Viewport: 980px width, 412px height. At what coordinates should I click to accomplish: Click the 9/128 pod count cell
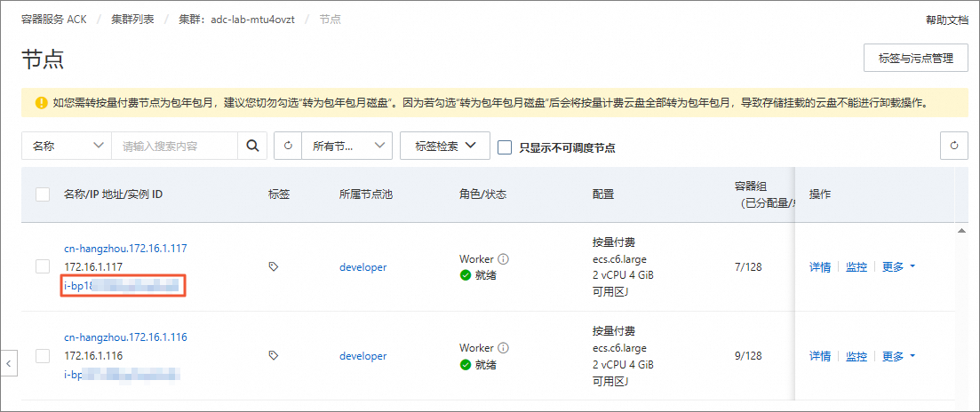click(748, 356)
